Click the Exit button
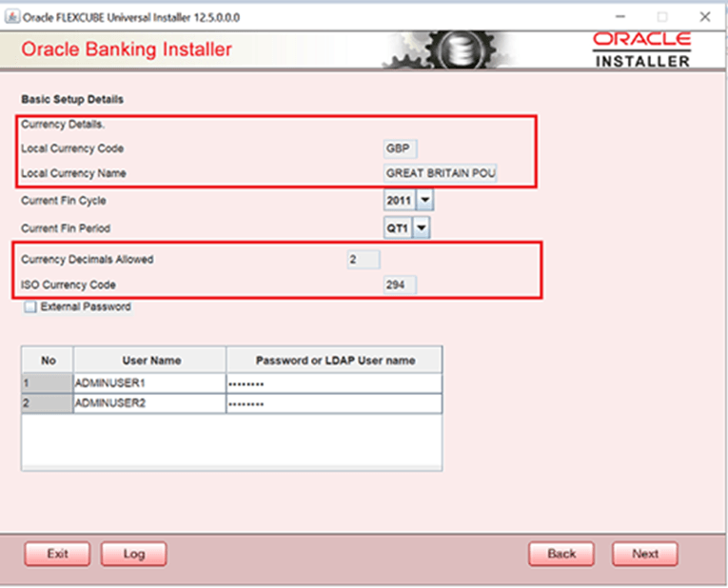Screen dimensions: 728x588 [x=57, y=554]
